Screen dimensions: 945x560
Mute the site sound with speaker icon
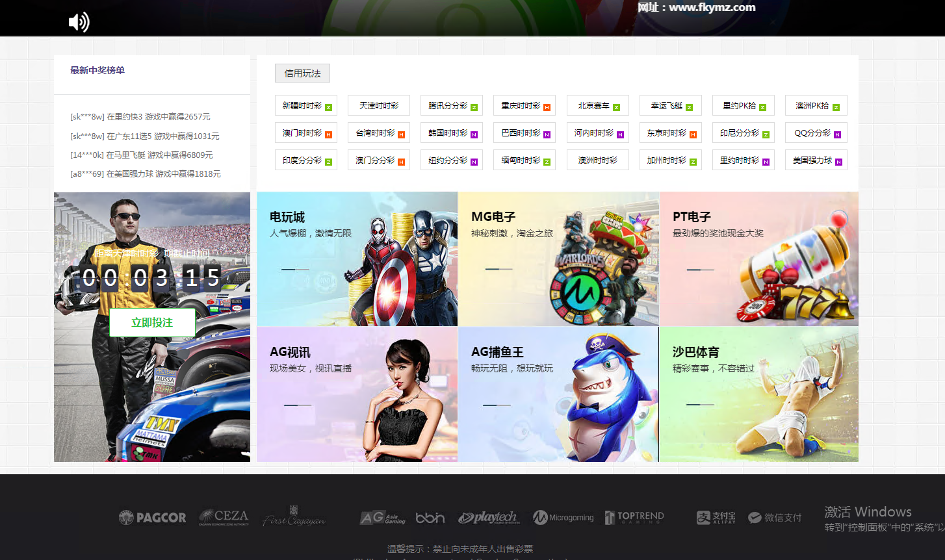pyautogui.click(x=79, y=22)
